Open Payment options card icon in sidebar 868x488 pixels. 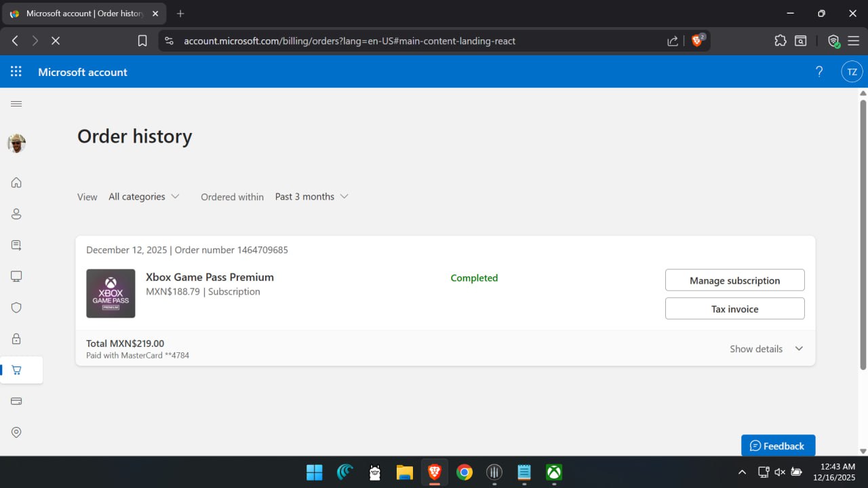[16, 401]
